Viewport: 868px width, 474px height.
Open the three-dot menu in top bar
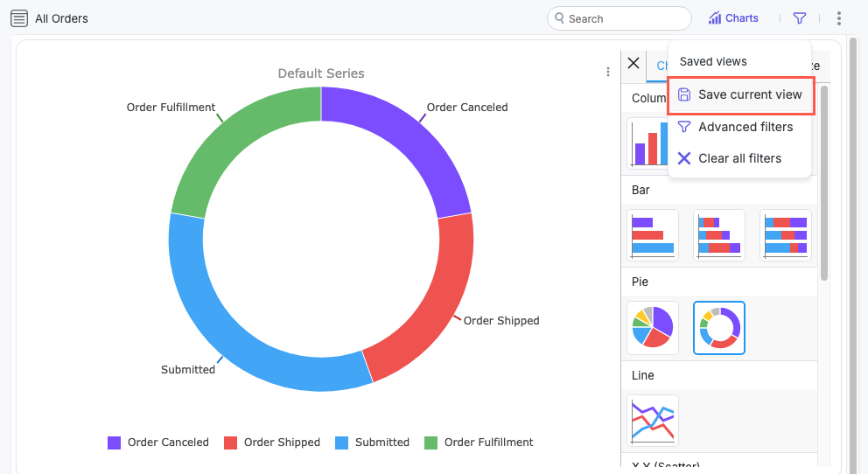point(839,18)
